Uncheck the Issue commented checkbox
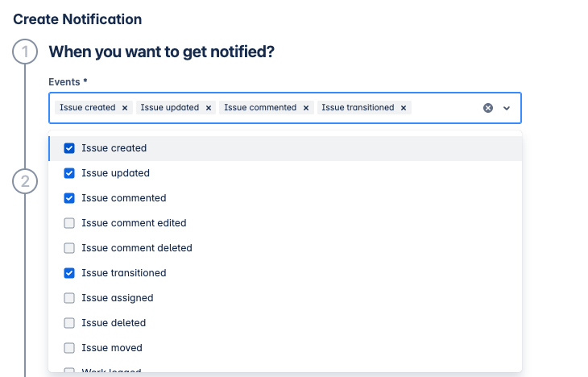 tap(69, 198)
